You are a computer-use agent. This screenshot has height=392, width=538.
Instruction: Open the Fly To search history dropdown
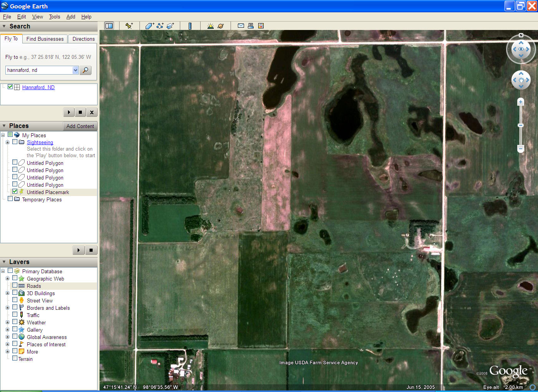tap(75, 70)
